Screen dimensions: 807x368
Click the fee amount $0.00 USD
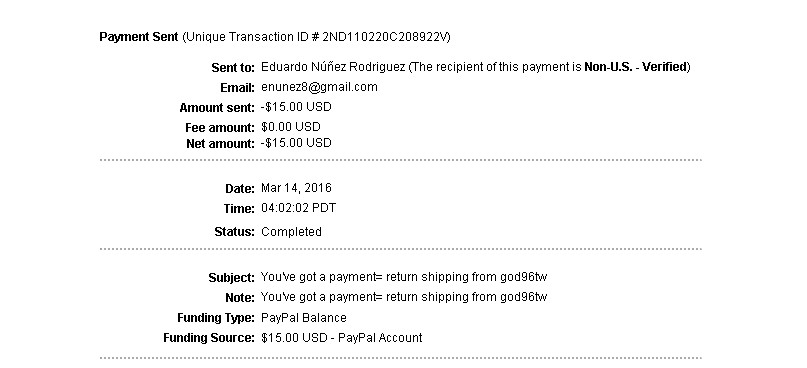(x=291, y=127)
